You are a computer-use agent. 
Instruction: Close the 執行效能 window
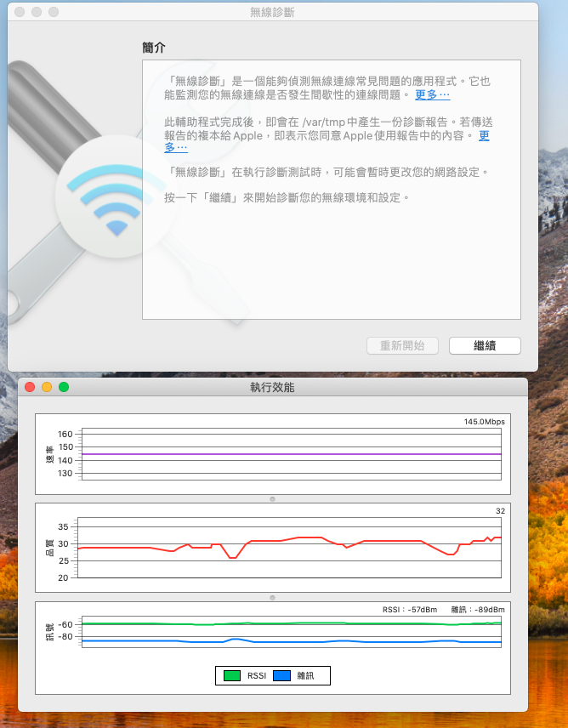coord(30,387)
